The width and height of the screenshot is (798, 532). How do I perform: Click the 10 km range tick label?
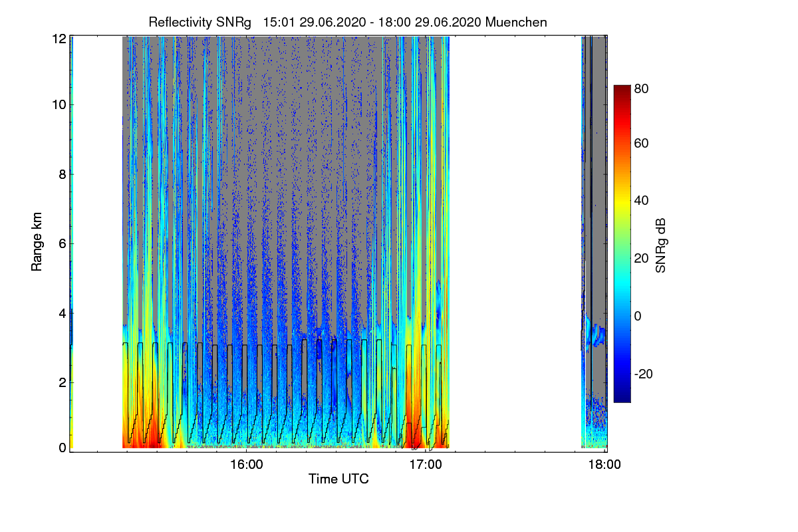coord(59,104)
